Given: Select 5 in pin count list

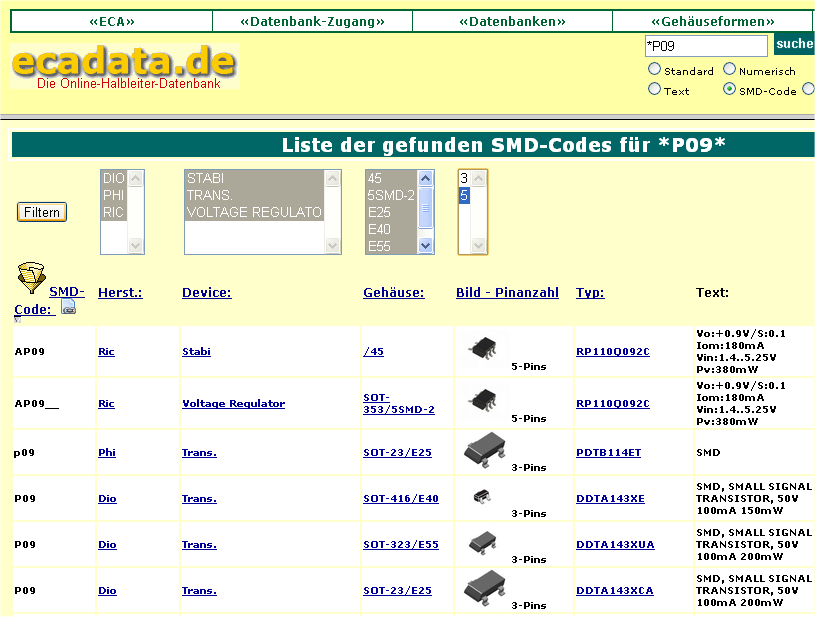Looking at the screenshot, I should coord(464,195).
